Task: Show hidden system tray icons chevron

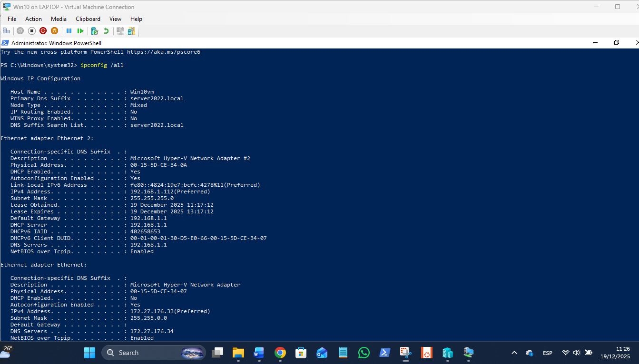Action: (514, 353)
